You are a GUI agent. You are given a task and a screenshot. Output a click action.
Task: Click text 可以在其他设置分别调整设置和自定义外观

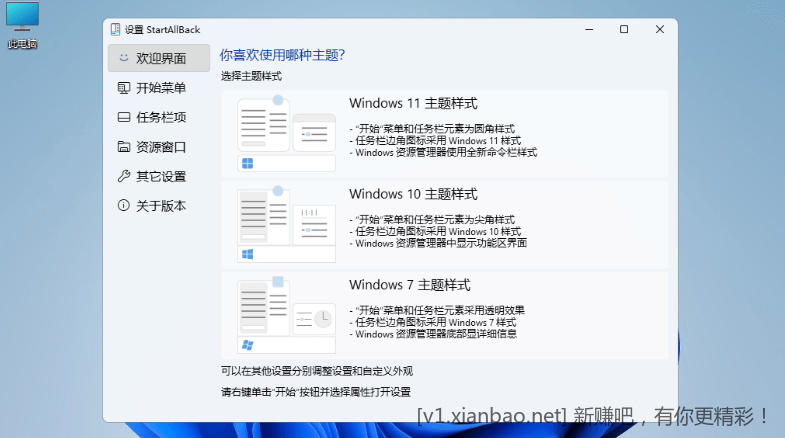(317, 371)
